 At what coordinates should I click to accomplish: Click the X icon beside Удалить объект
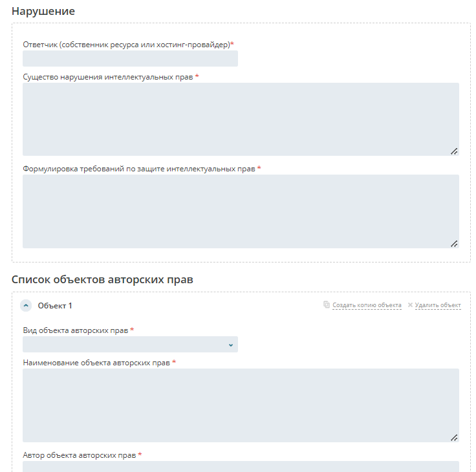[410, 305]
